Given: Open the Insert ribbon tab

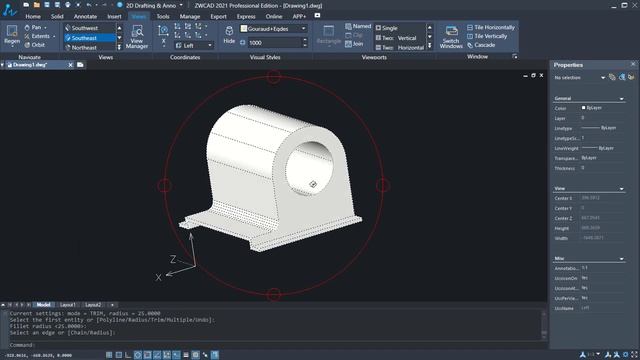Looking at the screenshot, I should [x=114, y=16].
